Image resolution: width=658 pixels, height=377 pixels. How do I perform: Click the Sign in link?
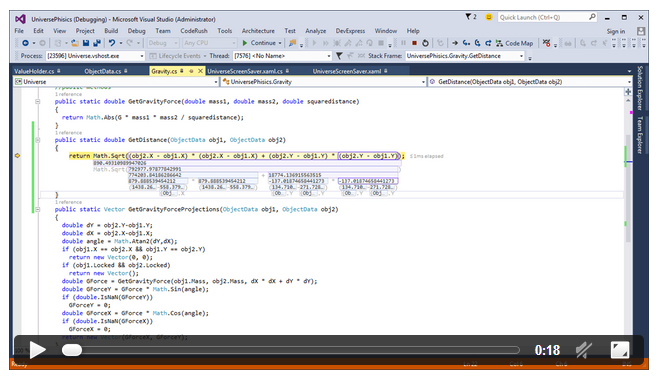pyautogui.click(x=616, y=31)
